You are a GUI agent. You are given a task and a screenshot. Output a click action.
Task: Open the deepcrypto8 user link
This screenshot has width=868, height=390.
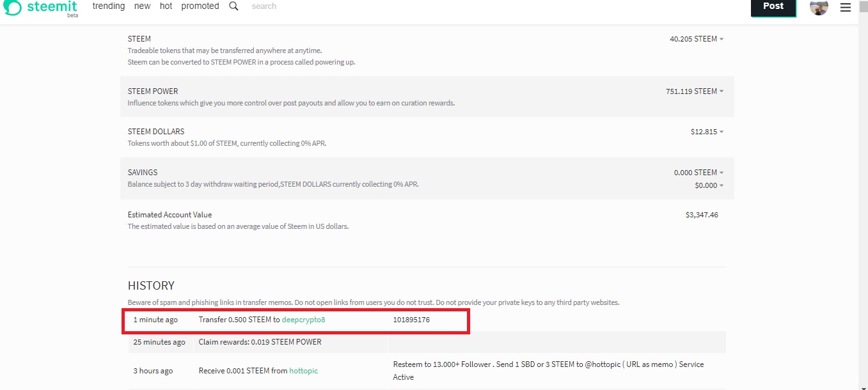tap(303, 320)
